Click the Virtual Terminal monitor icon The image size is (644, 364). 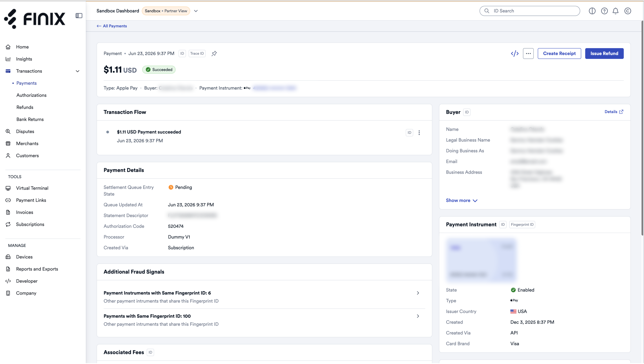tap(8, 188)
